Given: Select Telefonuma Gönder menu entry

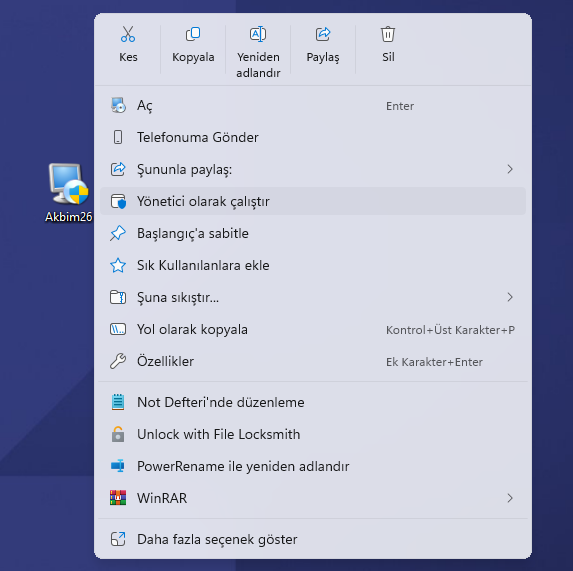Looking at the screenshot, I should click(313, 137).
